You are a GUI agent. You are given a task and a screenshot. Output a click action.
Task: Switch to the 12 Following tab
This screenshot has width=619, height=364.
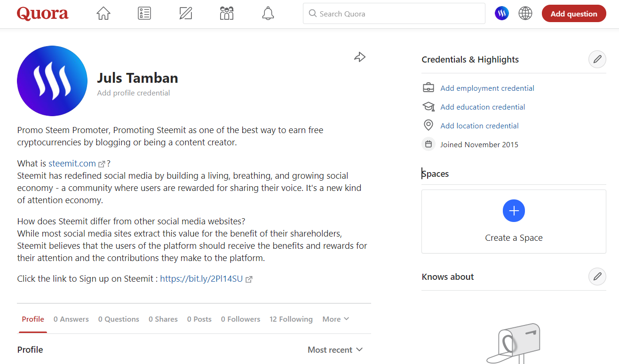(291, 319)
